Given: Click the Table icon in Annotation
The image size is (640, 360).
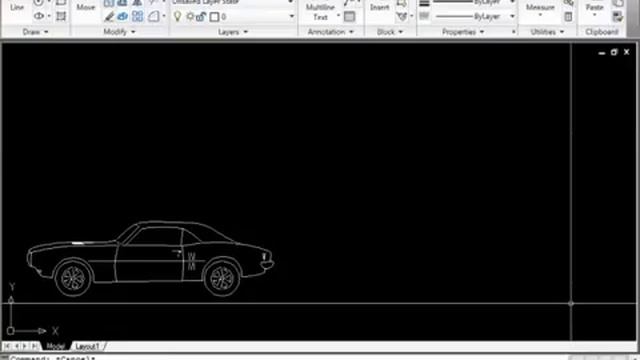Looking at the screenshot, I should [349, 17].
